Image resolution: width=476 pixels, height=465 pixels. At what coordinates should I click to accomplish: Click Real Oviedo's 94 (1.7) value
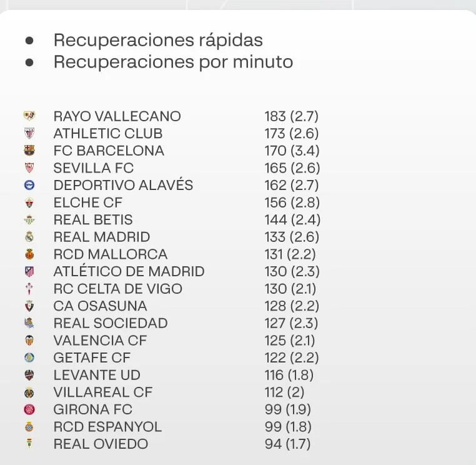[287, 444]
